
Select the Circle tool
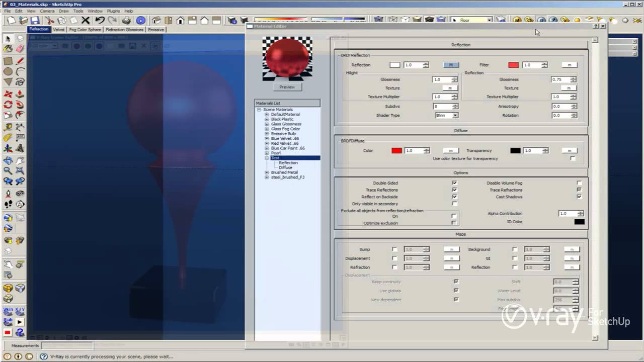pos(8,71)
